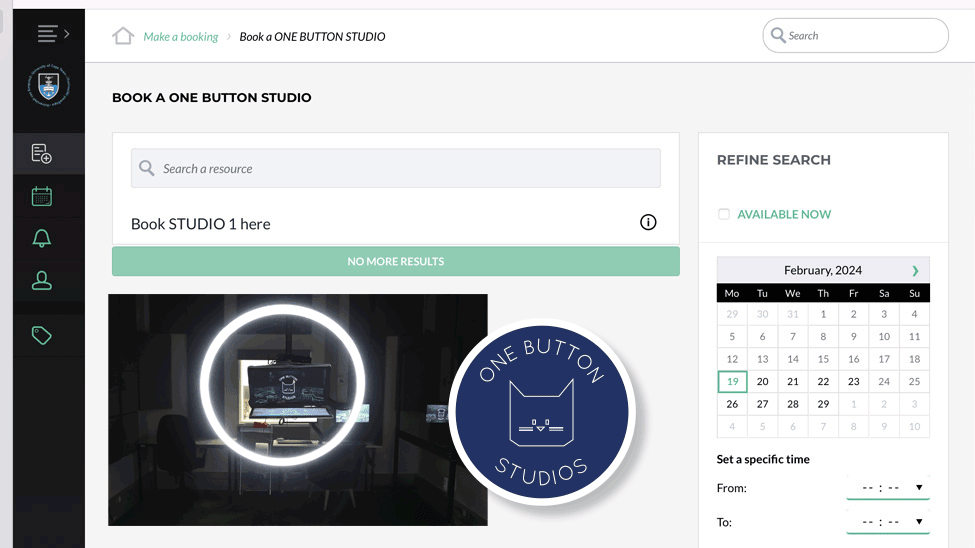Show info for STUDIO 1
Viewport: 975px width, 548px height.
click(648, 222)
